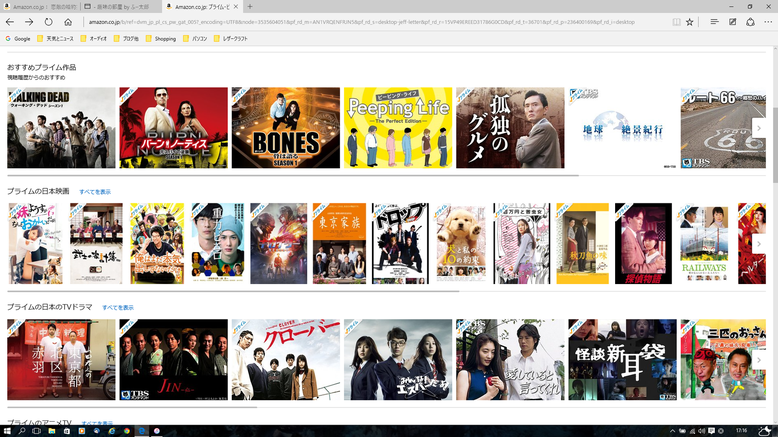Click the address bar URL
Image resolution: width=778 pixels, height=437 pixels.
(362, 22)
